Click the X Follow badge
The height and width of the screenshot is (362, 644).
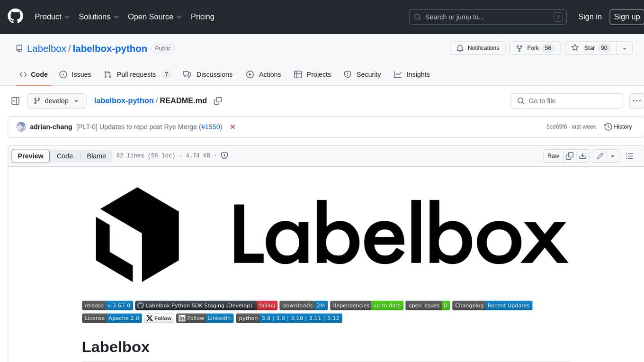[159, 318]
